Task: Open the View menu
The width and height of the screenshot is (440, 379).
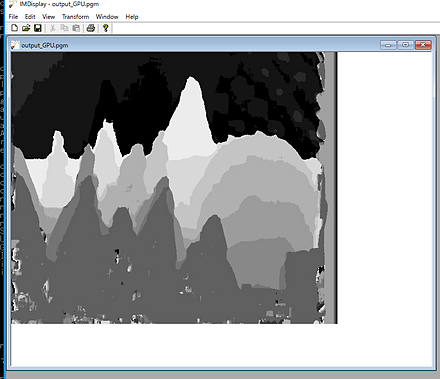Action: pyautogui.click(x=48, y=17)
